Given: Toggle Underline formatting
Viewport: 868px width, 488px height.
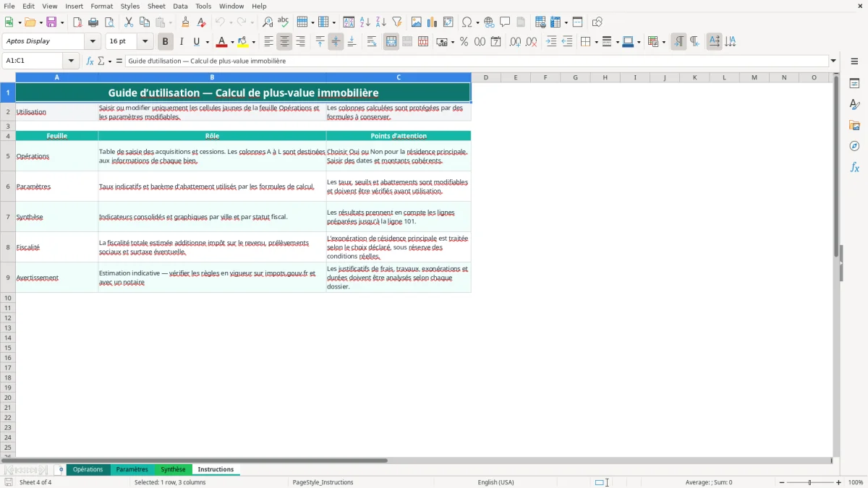Looking at the screenshot, I should point(195,42).
